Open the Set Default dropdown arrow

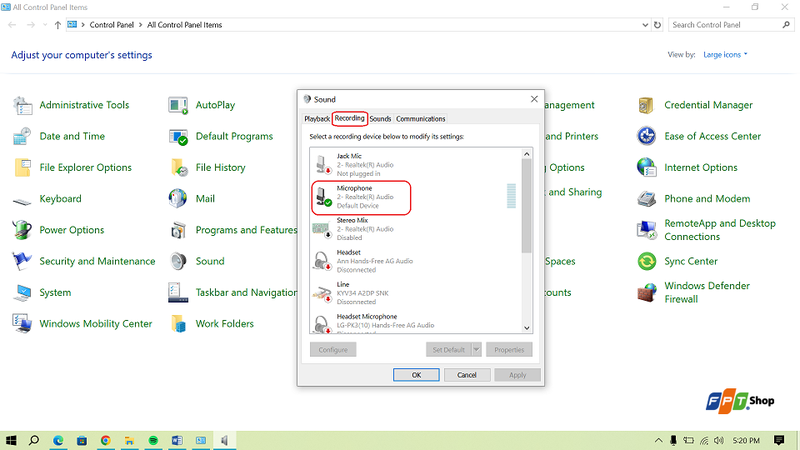[x=477, y=350]
